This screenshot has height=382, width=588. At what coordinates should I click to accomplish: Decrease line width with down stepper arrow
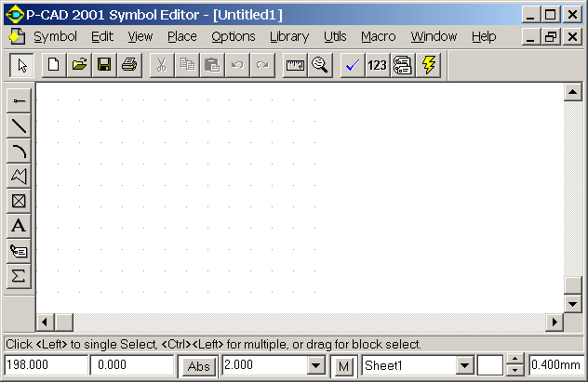514,370
